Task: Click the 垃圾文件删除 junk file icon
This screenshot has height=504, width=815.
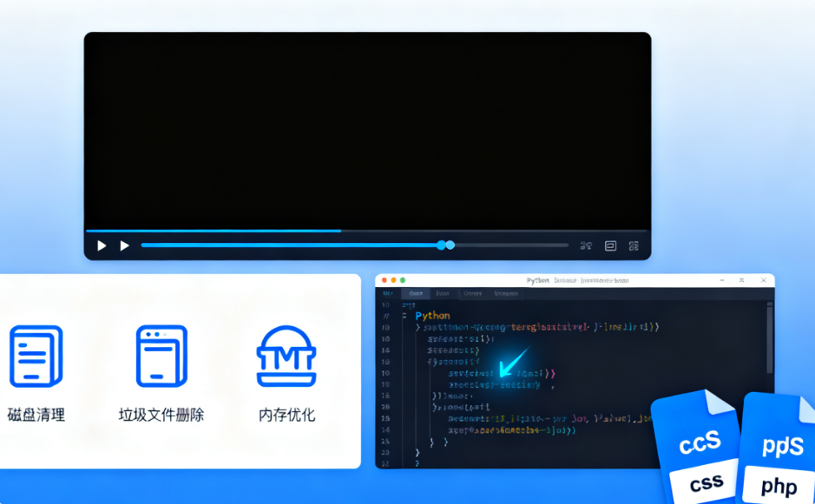Action: point(161,357)
